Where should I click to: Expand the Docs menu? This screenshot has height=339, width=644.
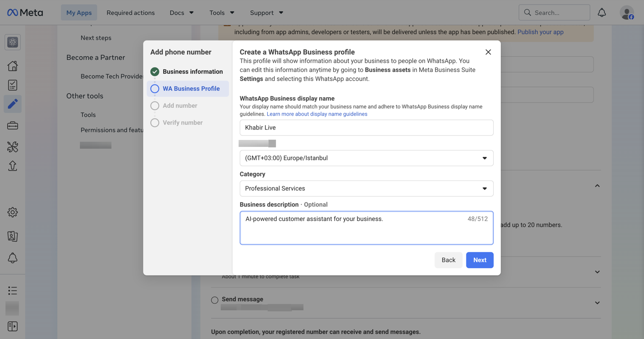(x=182, y=12)
